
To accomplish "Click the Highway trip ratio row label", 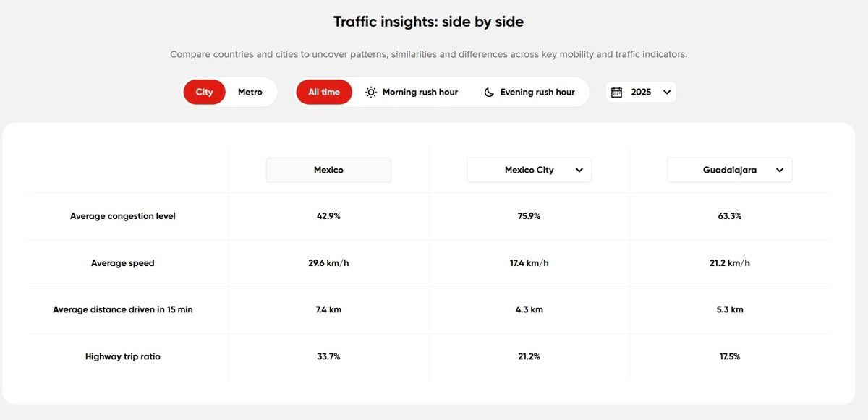I will (123, 356).
